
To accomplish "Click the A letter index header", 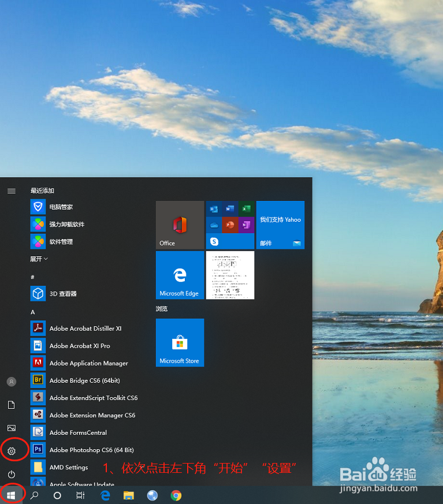I will click(32, 312).
